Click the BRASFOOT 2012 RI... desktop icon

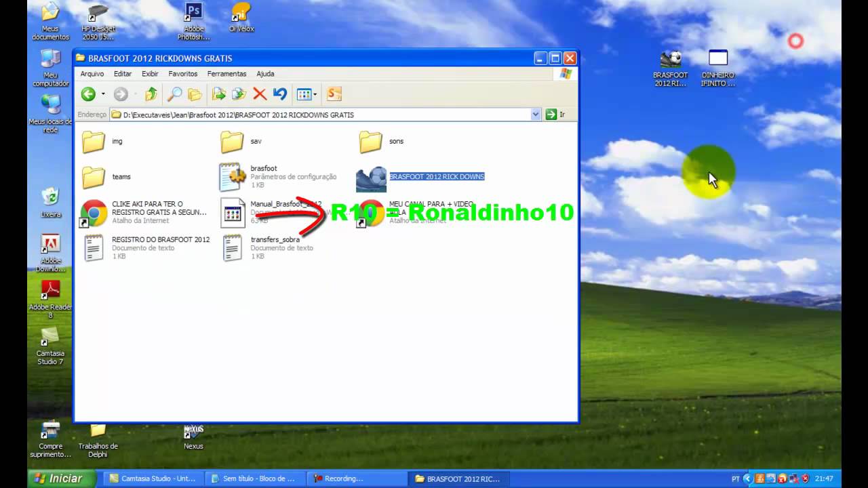click(671, 69)
